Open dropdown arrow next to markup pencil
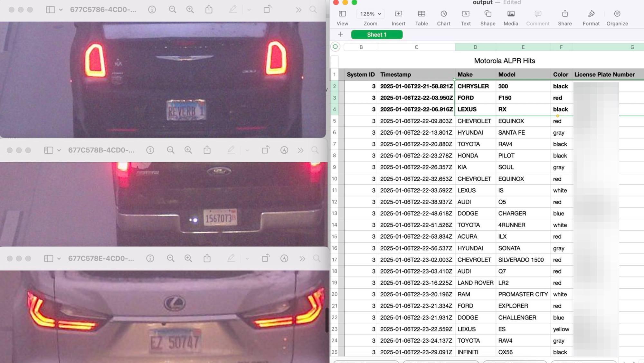644x363 pixels. (x=248, y=9)
